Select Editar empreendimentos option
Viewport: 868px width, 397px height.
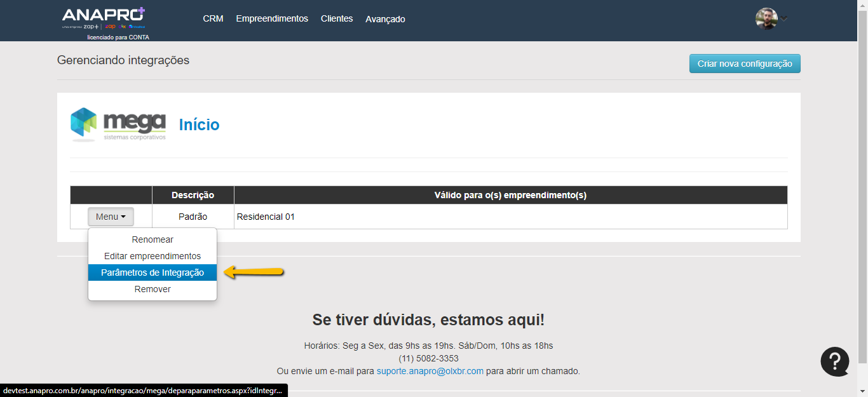[x=153, y=256]
